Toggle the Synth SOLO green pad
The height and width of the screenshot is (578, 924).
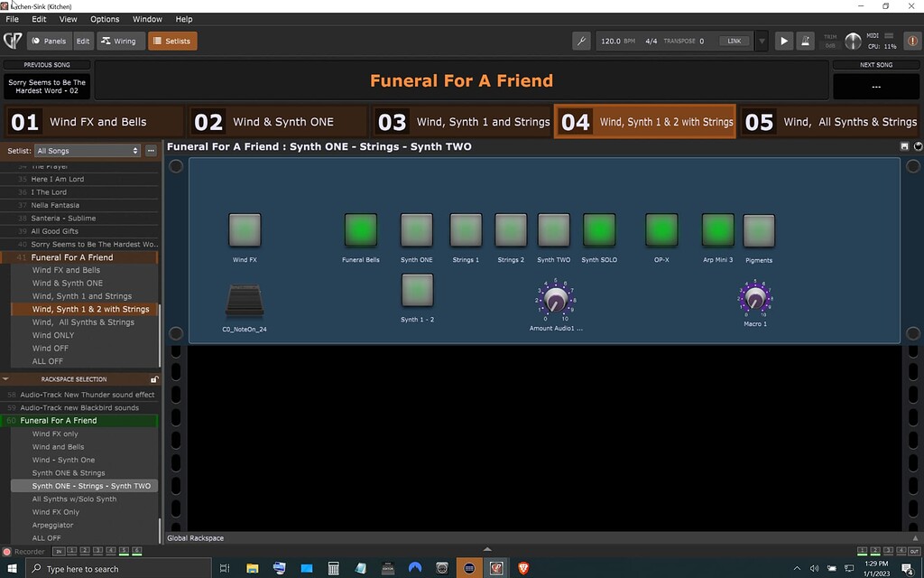599,230
